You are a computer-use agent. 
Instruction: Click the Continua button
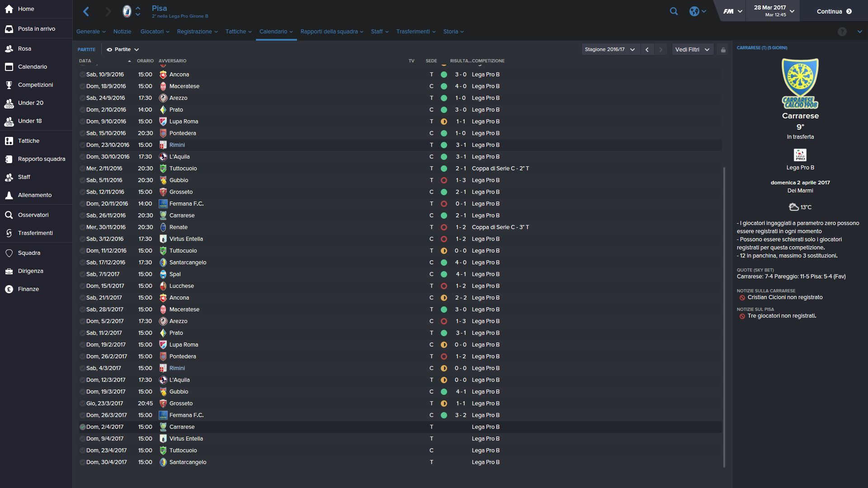coord(834,11)
